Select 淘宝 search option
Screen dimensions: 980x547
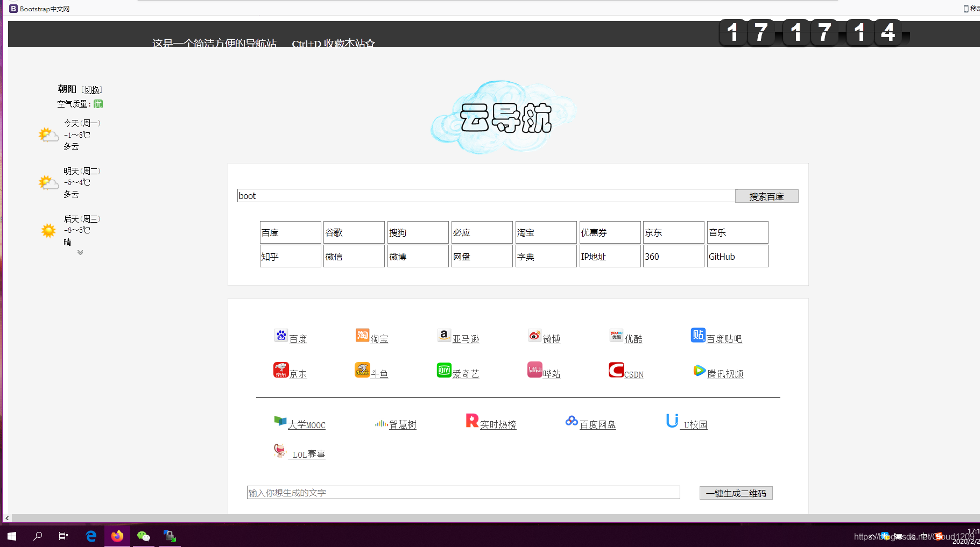546,232
